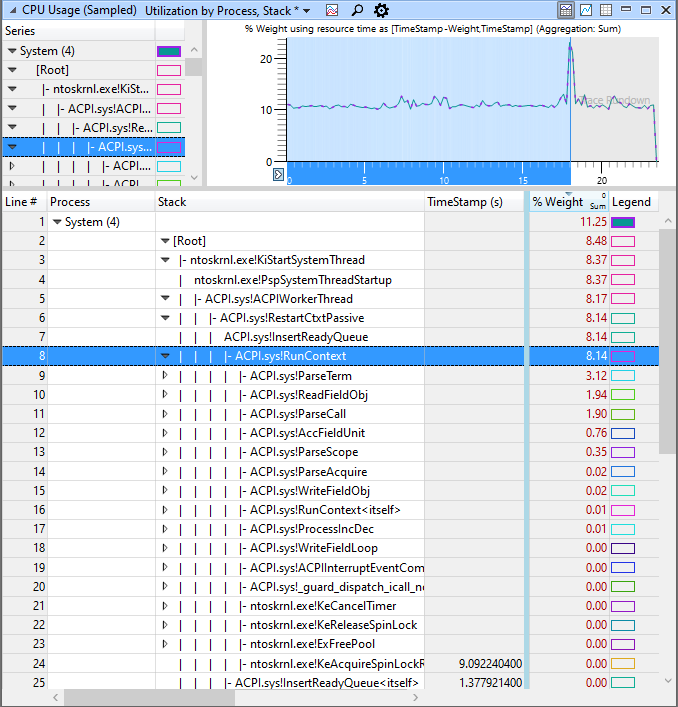Open the graph preset selector icon
678x707 pixels.
(332, 10)
